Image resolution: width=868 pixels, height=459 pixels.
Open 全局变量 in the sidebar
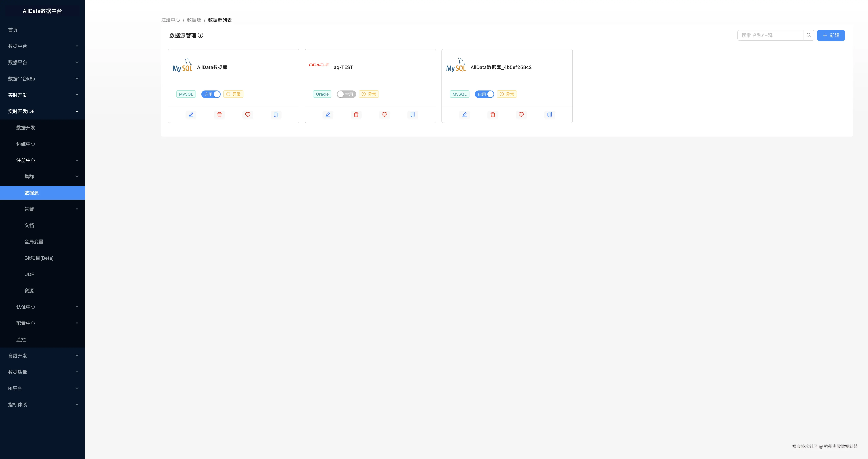34,242
